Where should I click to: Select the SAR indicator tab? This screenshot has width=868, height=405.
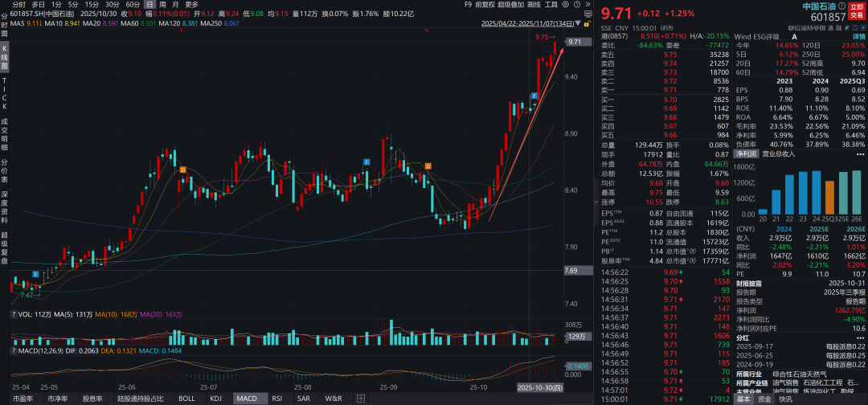coord(303,399)
